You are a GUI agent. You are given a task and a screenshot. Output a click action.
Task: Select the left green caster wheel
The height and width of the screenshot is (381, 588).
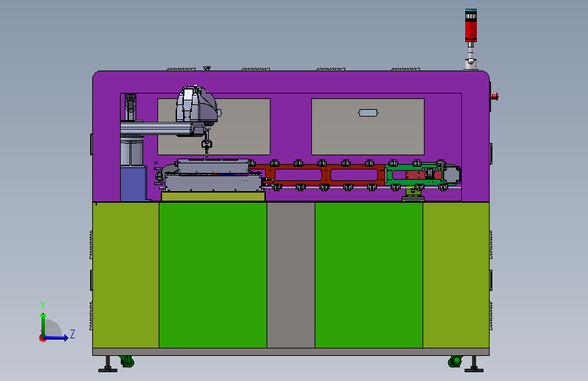(127, 361)
